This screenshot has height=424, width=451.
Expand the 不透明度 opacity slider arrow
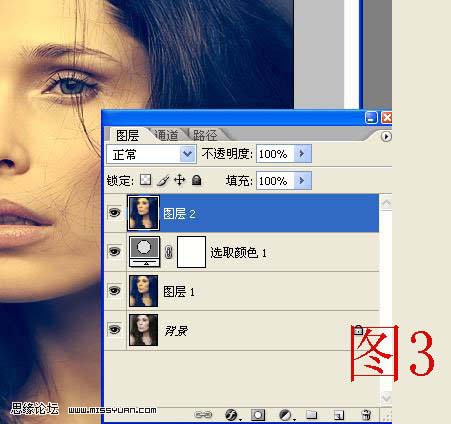(303, 154)
